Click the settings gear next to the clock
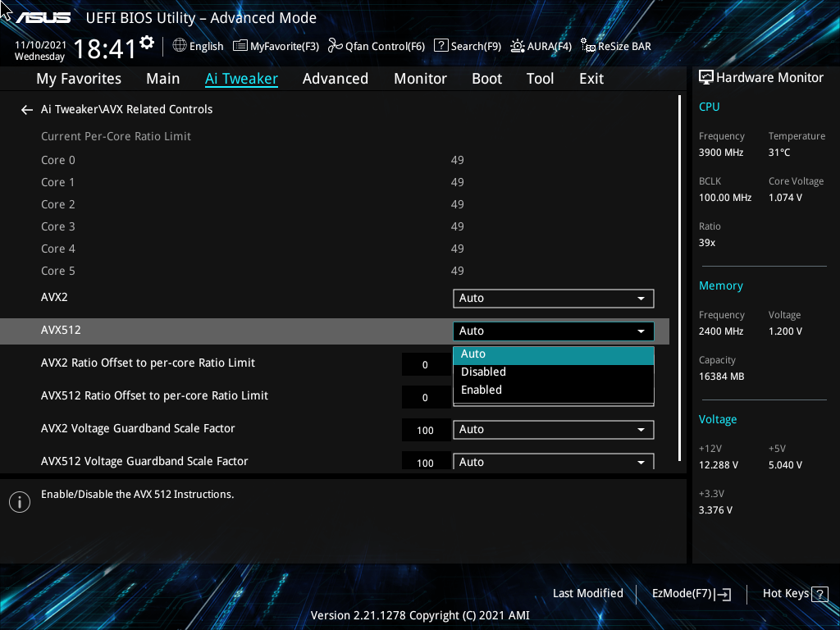 click(x=147, y=43)
